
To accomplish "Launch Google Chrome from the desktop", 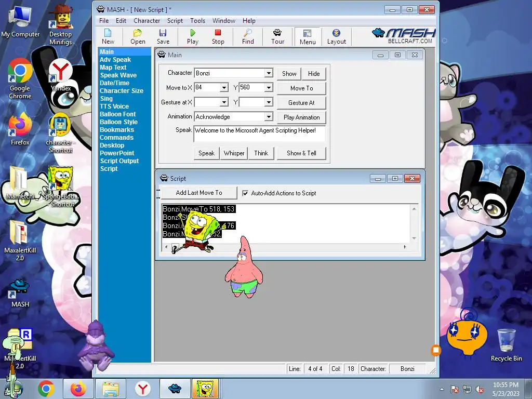I will pyautogui.click(x=20, y=79).
